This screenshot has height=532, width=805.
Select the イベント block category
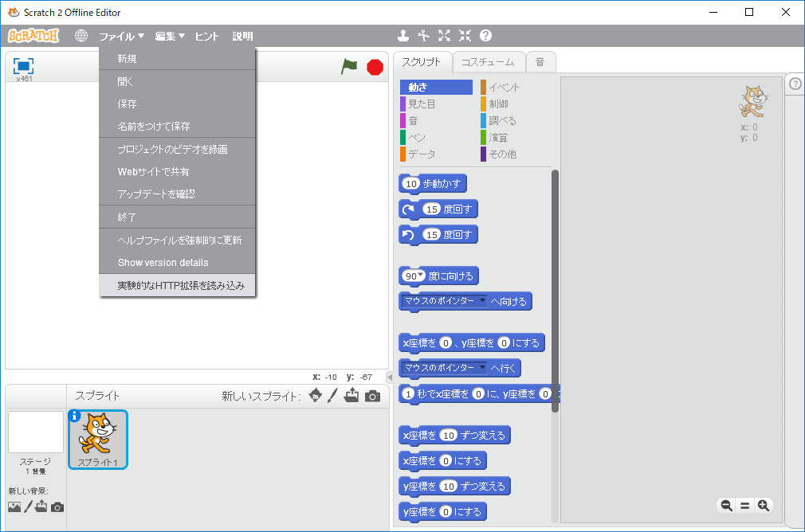pos(504,87)
